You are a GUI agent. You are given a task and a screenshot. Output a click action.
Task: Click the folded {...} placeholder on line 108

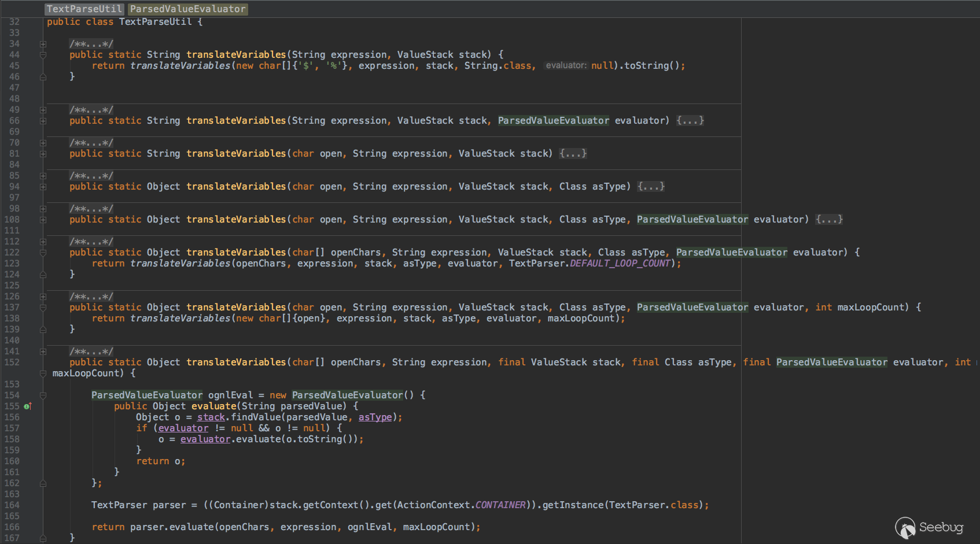coord(829,220)
